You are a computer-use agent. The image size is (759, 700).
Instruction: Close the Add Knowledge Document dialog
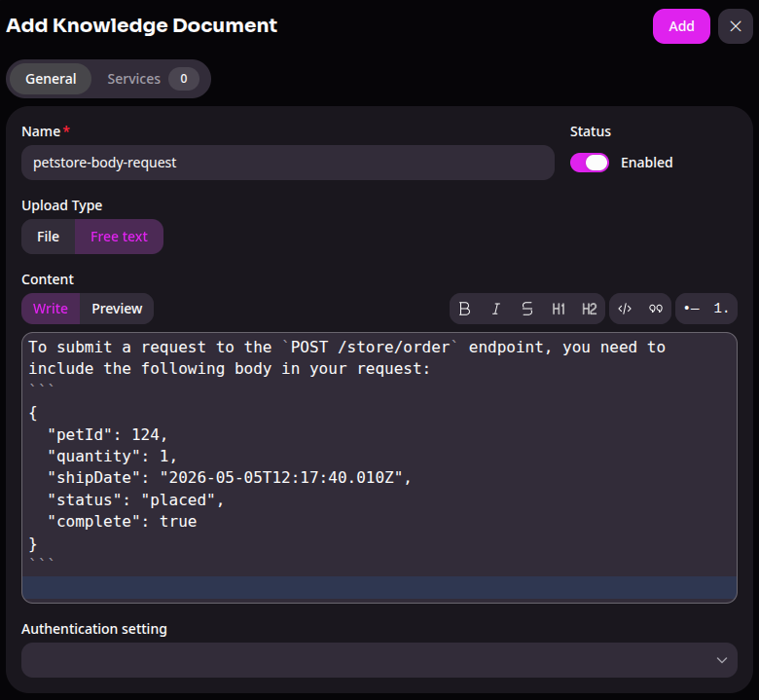coord(736,26)
